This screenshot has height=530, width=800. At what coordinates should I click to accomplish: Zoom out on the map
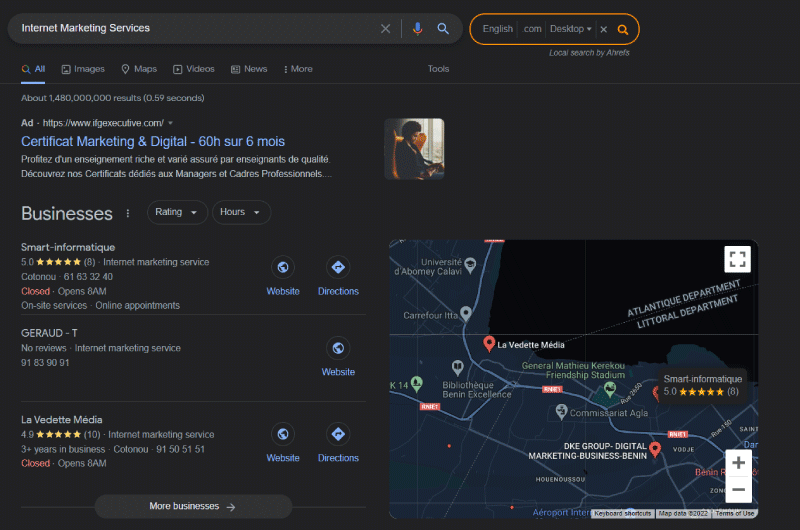pyautogui.click(x=738, y=489)
